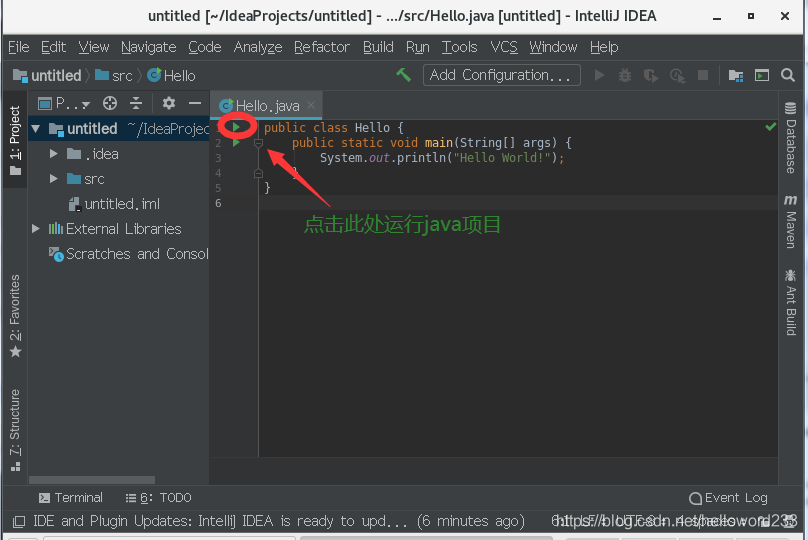Image resolution: width=808 pixels, height=540 pixels.
Task: Expand the src folder in tree
Action: (53, 179)
